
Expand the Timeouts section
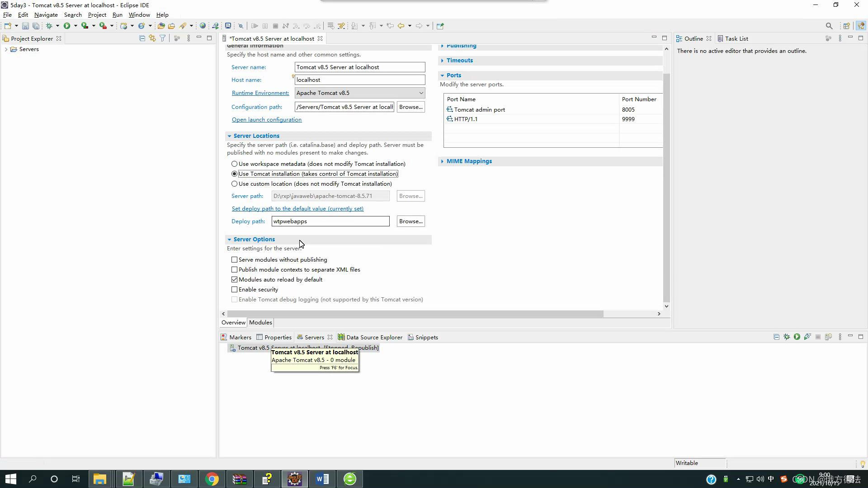[x=442, y=61]
